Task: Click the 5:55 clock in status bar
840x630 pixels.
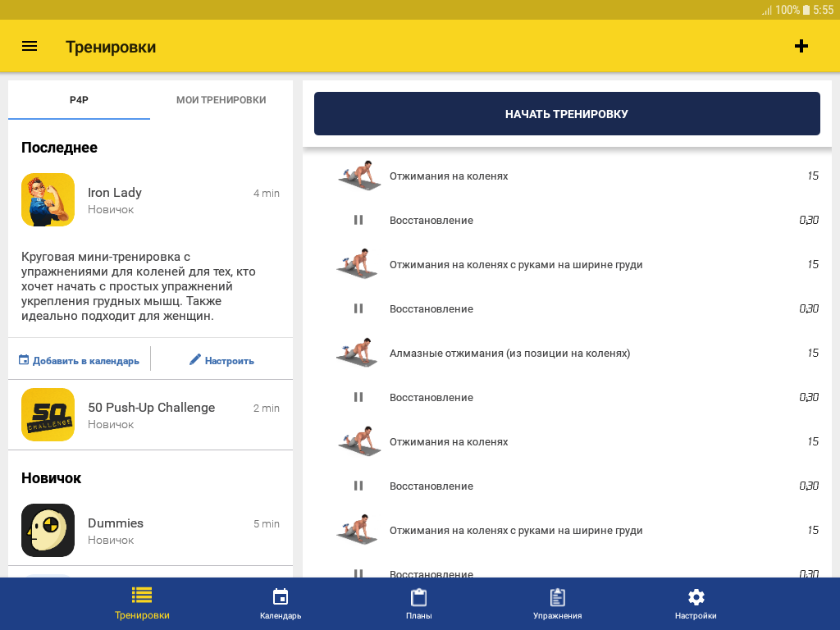Action: pos(824,10)
